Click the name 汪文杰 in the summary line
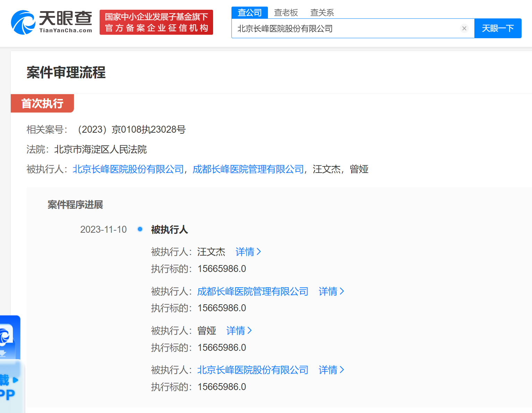Image resolution: width=532 pixels, height=413 pixels. pos(327,169)
